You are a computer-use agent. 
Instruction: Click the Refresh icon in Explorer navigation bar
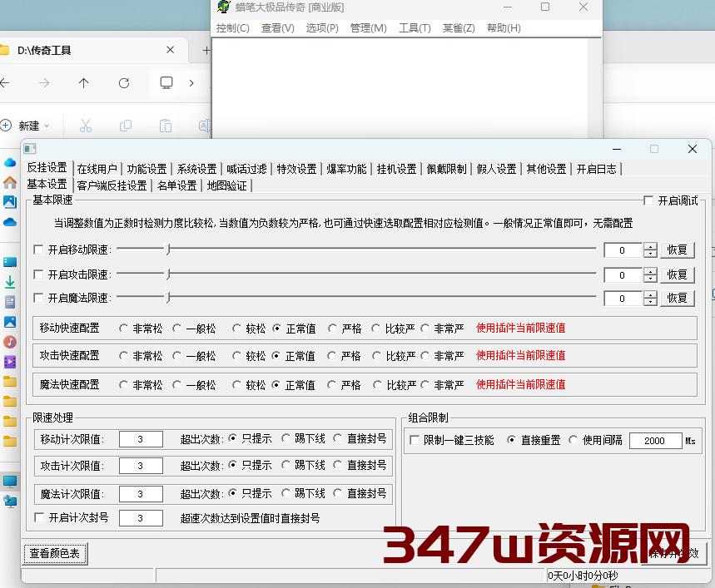tap(124, 82)
